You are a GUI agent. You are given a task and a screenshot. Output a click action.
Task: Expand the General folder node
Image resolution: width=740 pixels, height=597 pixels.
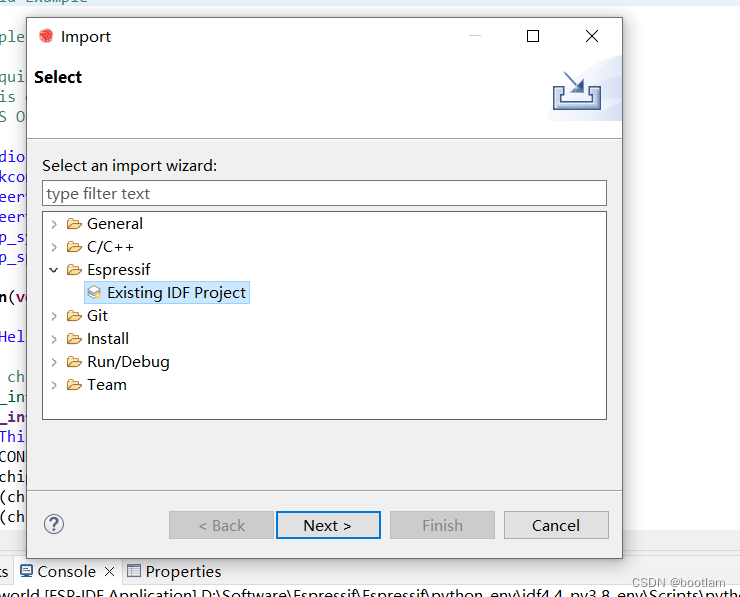tap(54, 224)
